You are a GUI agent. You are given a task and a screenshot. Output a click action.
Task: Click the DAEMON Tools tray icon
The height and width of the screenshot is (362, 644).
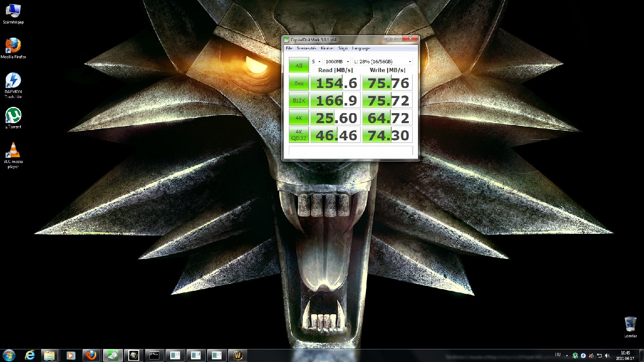point(583,356)
